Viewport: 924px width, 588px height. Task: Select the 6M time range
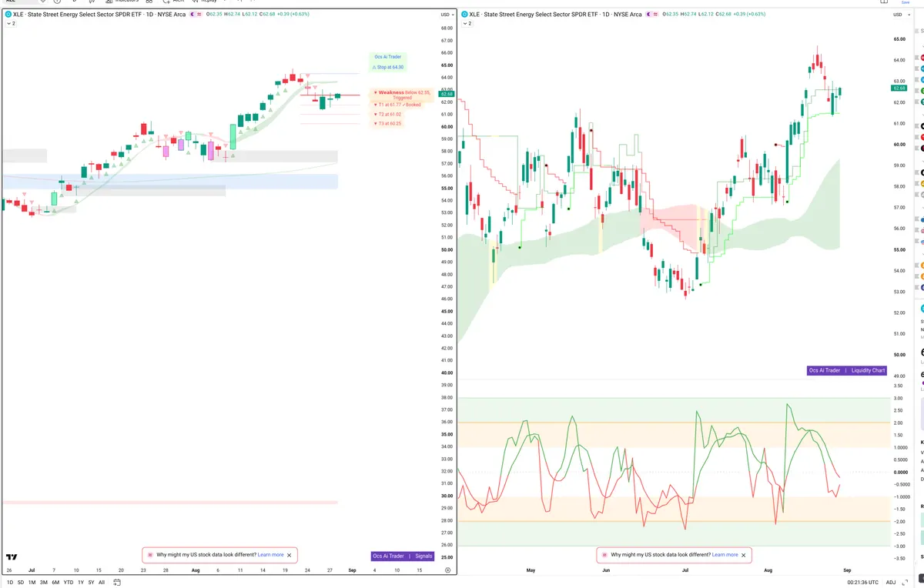(55, 583)
